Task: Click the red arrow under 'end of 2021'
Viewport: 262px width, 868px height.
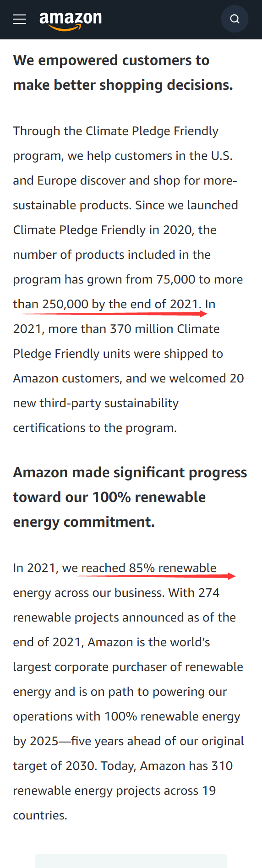Action: [x=112, y=314]
